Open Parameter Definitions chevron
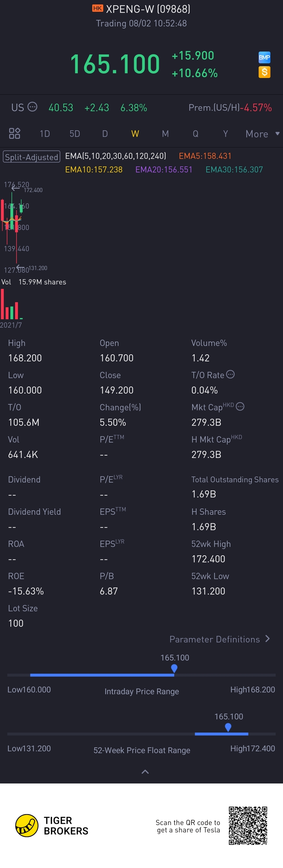This screenshot has width=283, height=868. tap(268, 639)
